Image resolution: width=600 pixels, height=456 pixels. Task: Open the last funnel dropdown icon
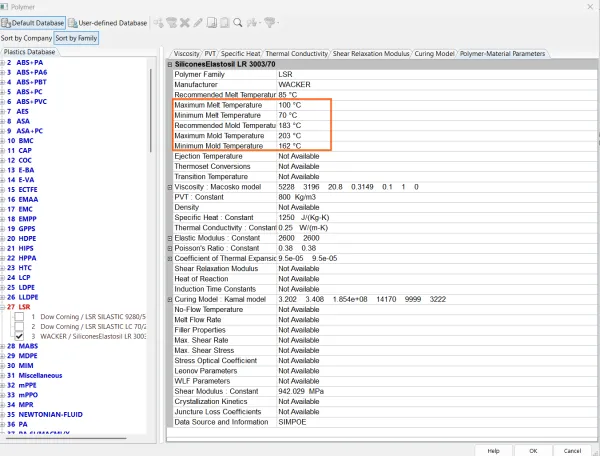coord(271,23)
